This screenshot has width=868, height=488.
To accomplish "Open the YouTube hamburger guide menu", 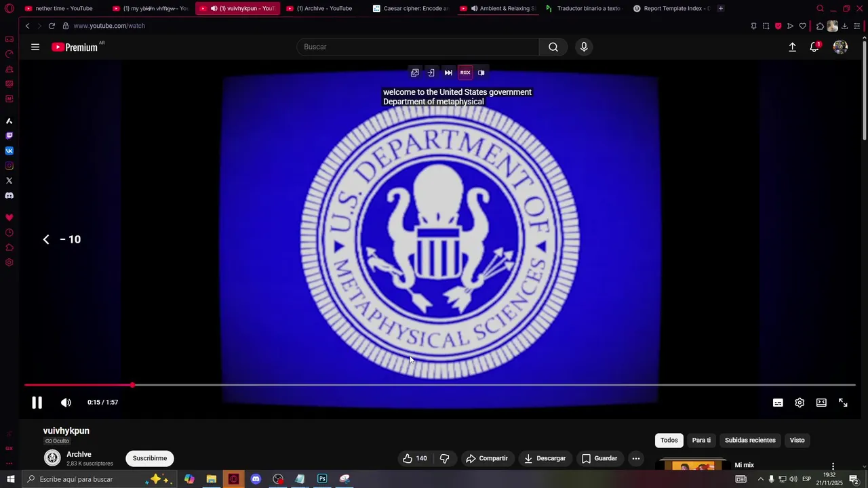I will 35,47.
